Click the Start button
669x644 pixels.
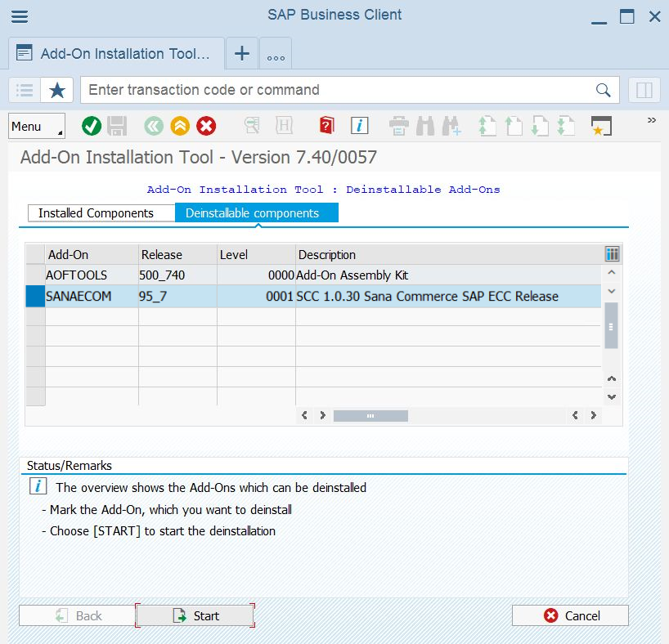click(195, 615)
